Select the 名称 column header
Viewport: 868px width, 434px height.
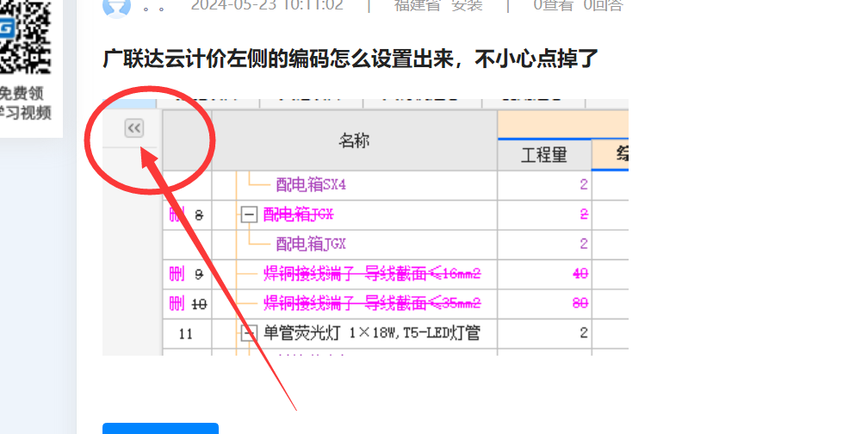pyautogui.click(x=354, y=140)
